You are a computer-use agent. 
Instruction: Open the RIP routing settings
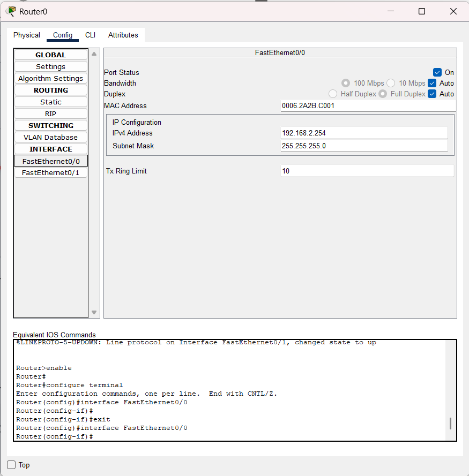[51, 114]
